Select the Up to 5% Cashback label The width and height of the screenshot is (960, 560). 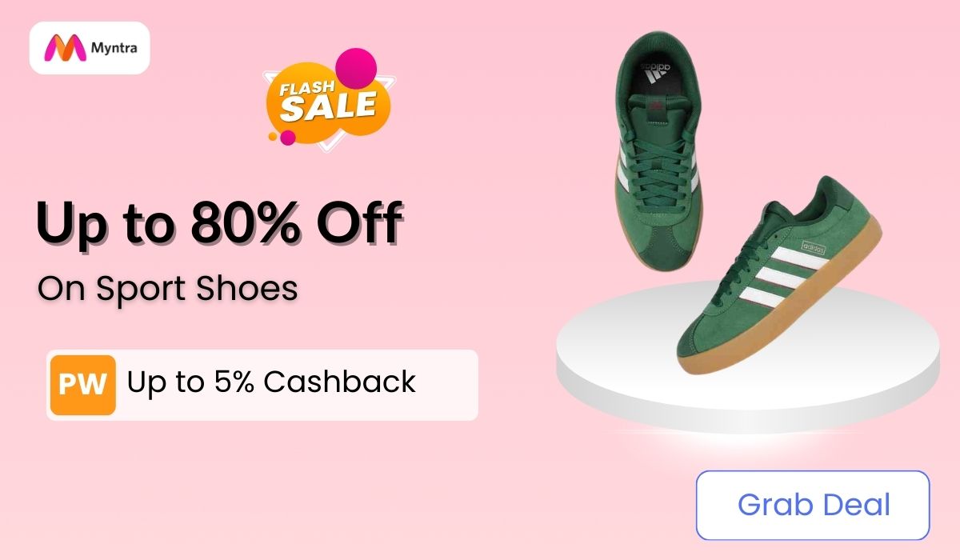point(271,382)
